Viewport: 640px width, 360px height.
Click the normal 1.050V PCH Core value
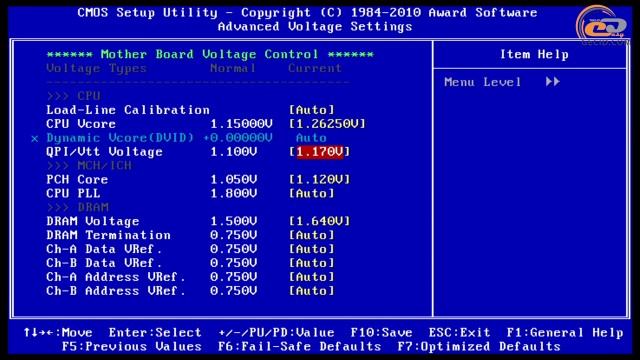click(233, 179)
